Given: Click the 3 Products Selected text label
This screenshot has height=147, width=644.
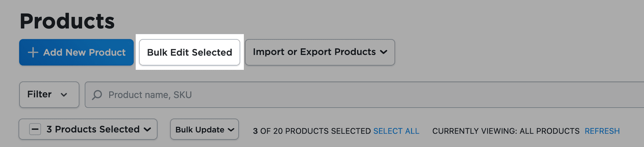Looking at the screenshot, I should pos(93,129).
